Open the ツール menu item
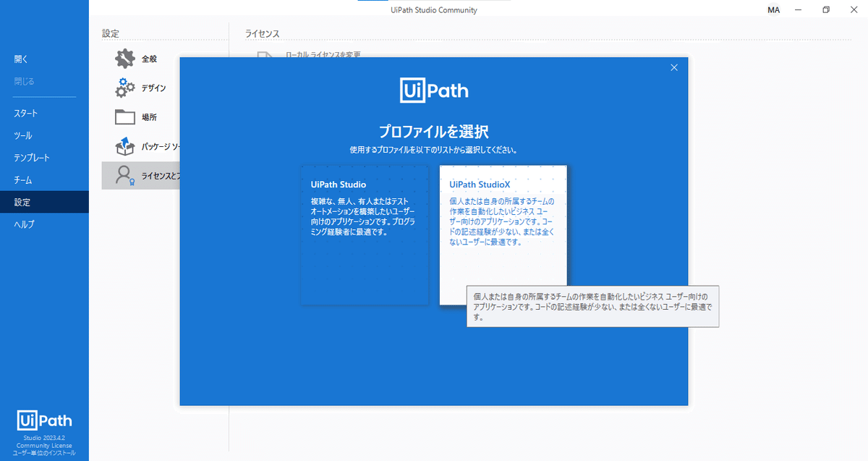Screen dimensions: 868x461 point(44,136)
